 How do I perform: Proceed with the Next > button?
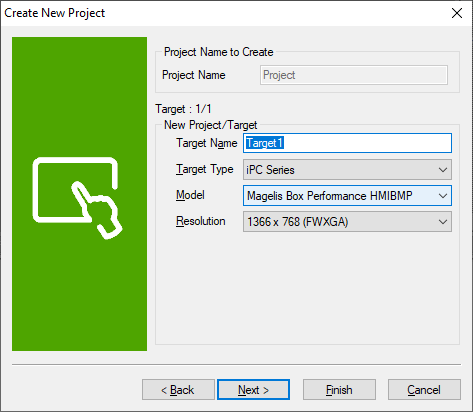pyautogui.click(x=253, y=389)
